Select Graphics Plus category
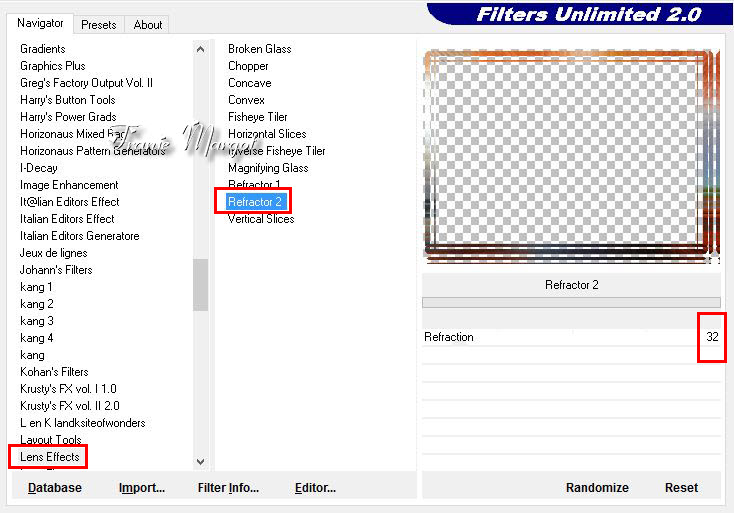 pos(53,66)
